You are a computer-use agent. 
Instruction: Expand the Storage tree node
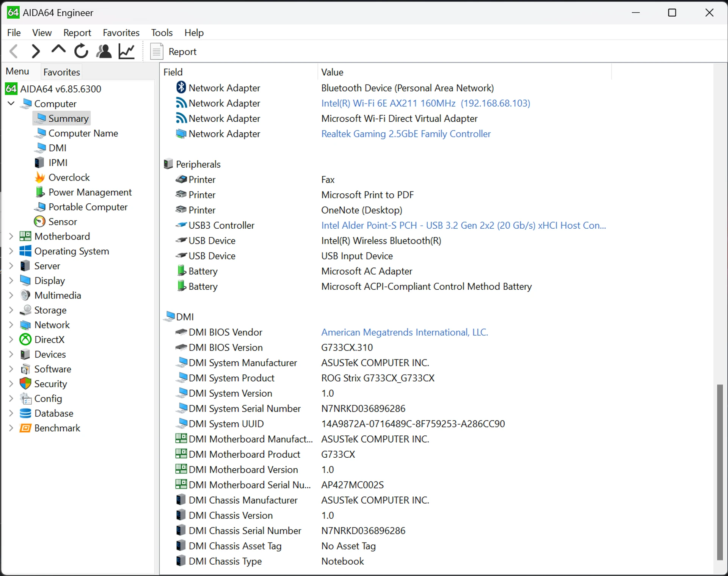[x=11, y=310]
